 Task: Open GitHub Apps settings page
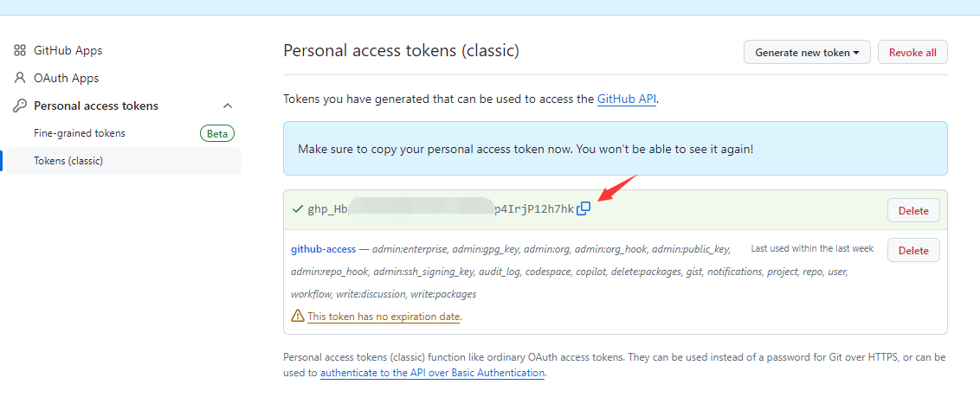[x=68, y=51]
